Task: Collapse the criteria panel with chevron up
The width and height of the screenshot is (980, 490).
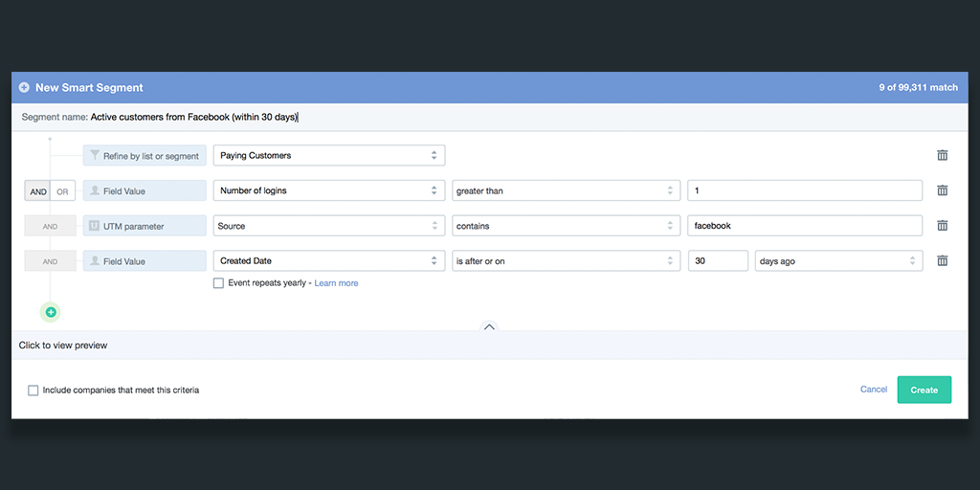Action: [x=489, y=326]
